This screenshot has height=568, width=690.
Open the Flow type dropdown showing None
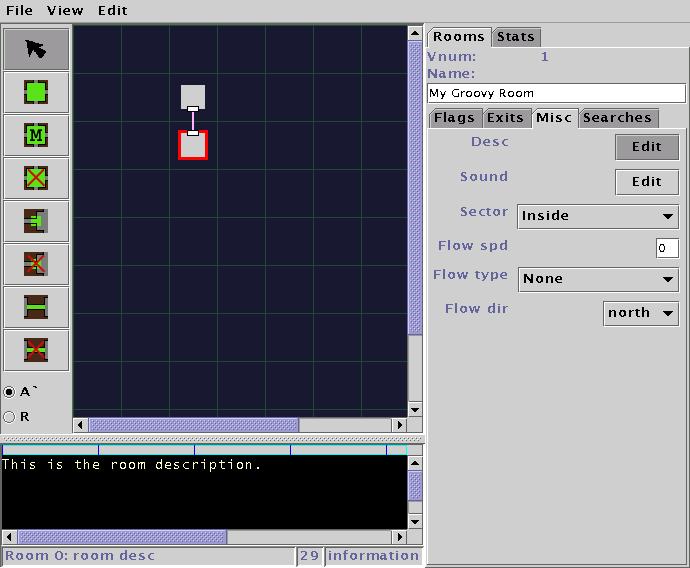pyautogui.click(x=598, y=279)
